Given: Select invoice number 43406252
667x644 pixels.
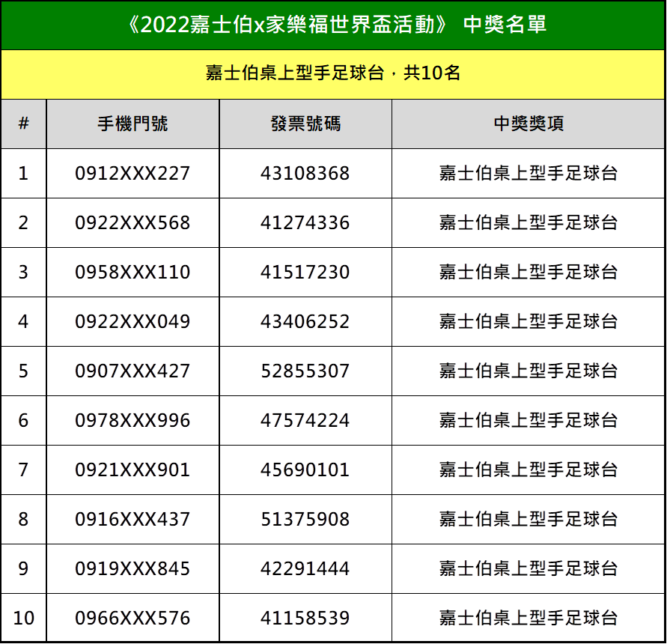Looking at the screenshot, I should [305, 321].
